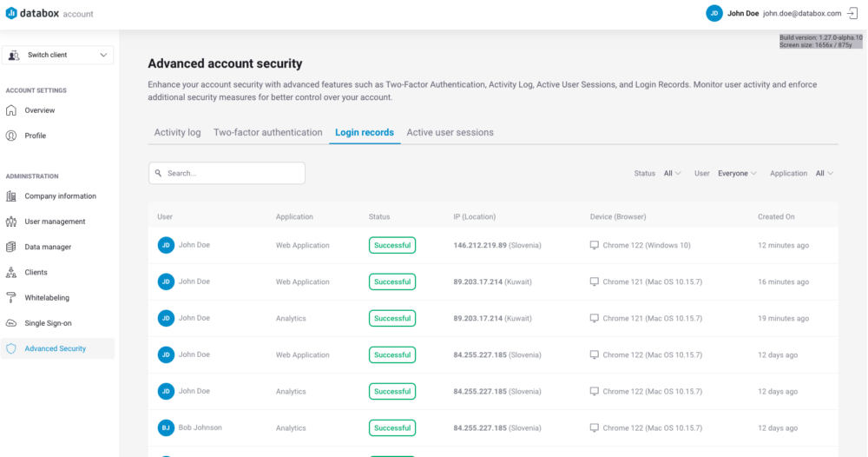The width and height of the screenshot is (868, 457).
Task: Click the Overview home icon
Action: pos(11,110)
